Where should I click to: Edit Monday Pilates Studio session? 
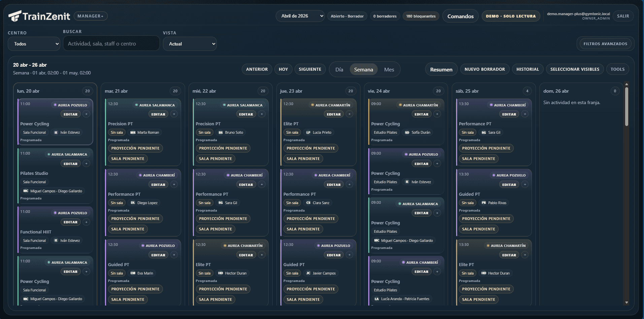point(71,164)
